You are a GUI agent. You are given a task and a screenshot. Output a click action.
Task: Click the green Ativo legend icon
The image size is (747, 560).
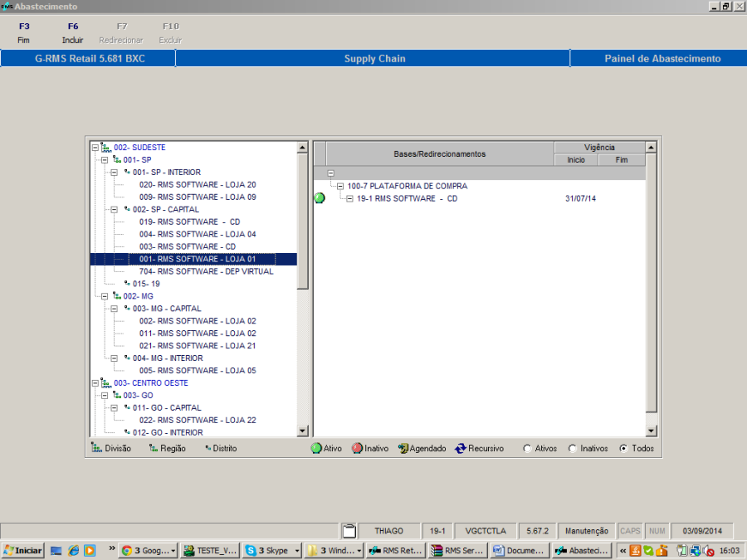[x=316, y=448]
